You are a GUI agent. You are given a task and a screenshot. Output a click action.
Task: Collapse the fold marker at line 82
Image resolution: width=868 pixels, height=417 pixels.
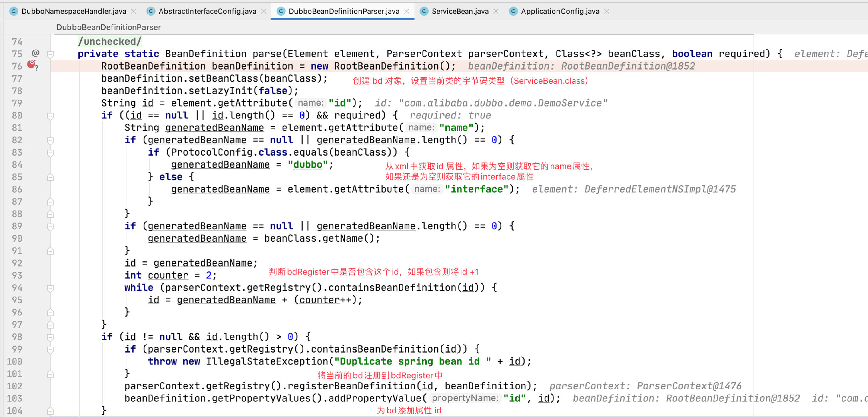tap(50, 140)
